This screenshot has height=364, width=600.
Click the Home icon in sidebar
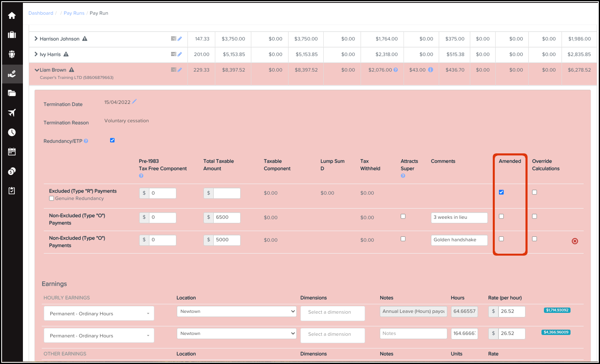pos(12,16)
